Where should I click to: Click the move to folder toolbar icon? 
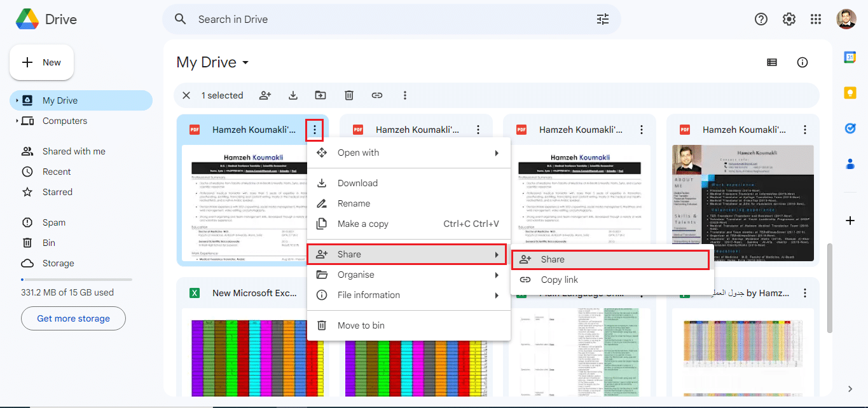point(320,95)
